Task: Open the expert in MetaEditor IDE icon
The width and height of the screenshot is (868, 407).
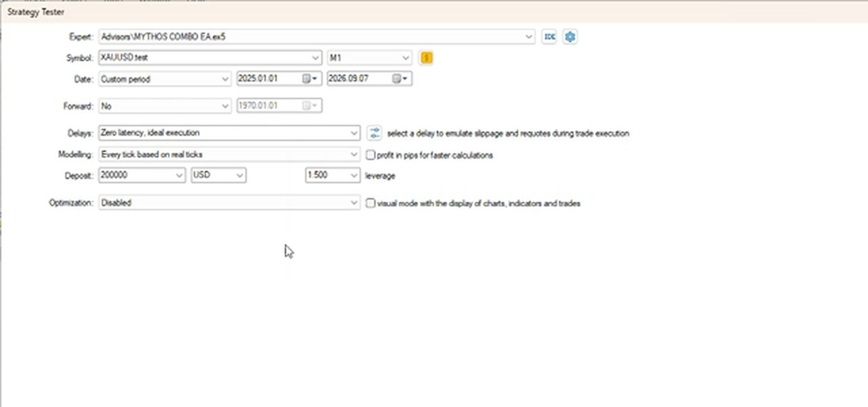Action: [549, 37]
